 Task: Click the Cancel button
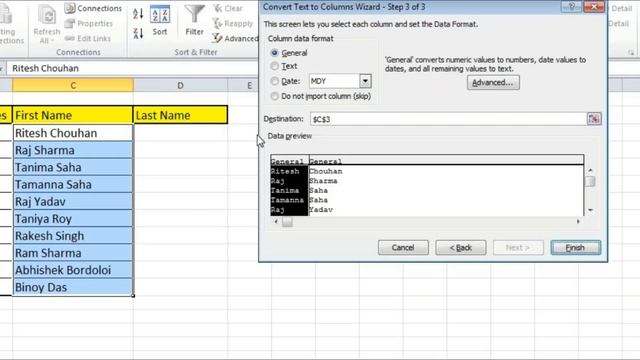point(403,247)
